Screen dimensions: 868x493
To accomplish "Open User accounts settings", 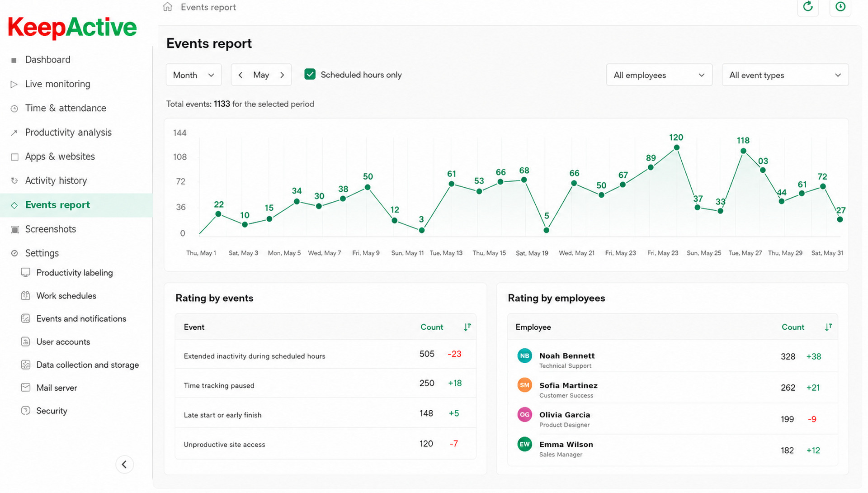I will pos(63,342).
